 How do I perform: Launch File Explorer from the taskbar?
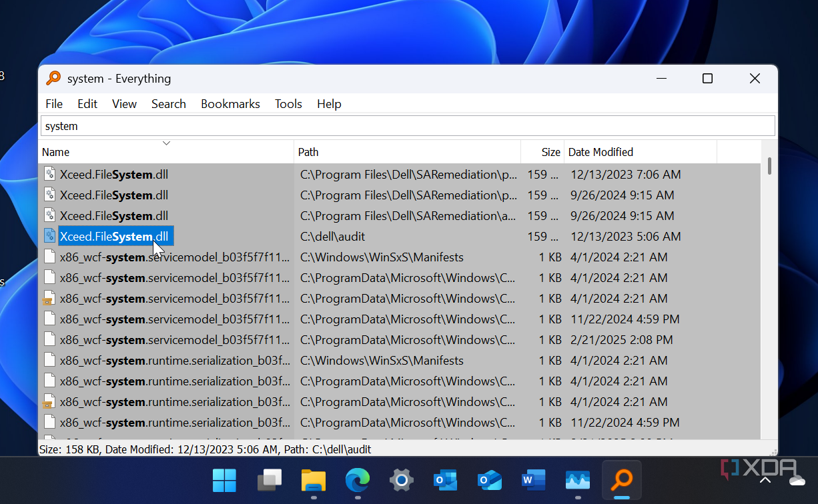[314, 479]
